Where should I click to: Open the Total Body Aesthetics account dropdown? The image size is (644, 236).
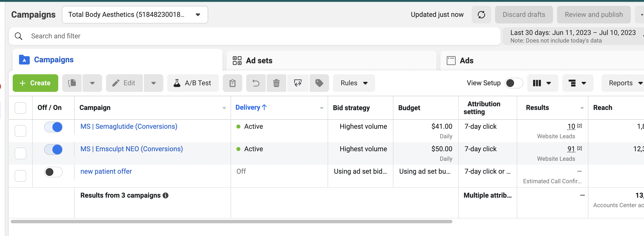pyautogui.click(x=135, y=14)
